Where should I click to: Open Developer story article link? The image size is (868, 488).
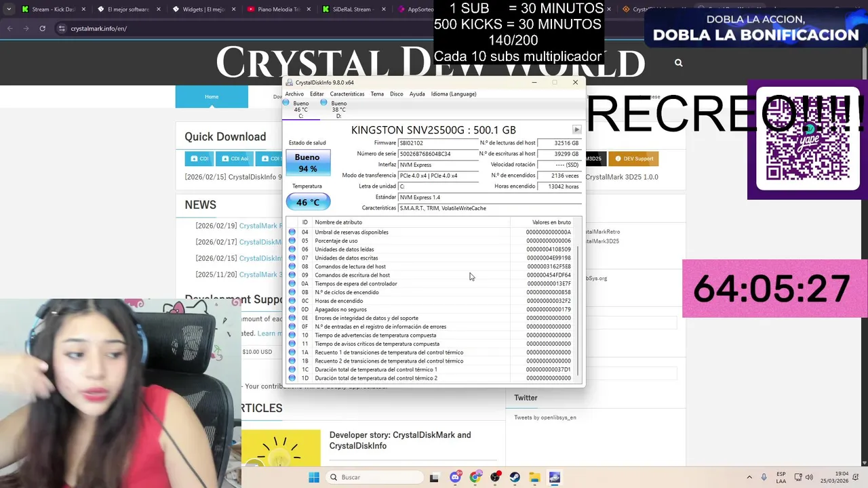click(400, 441)
